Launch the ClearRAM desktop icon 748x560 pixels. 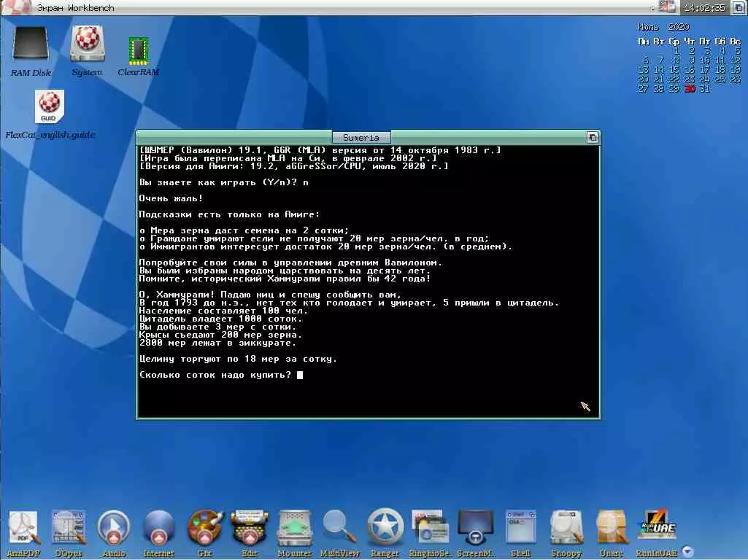point(139,51)
